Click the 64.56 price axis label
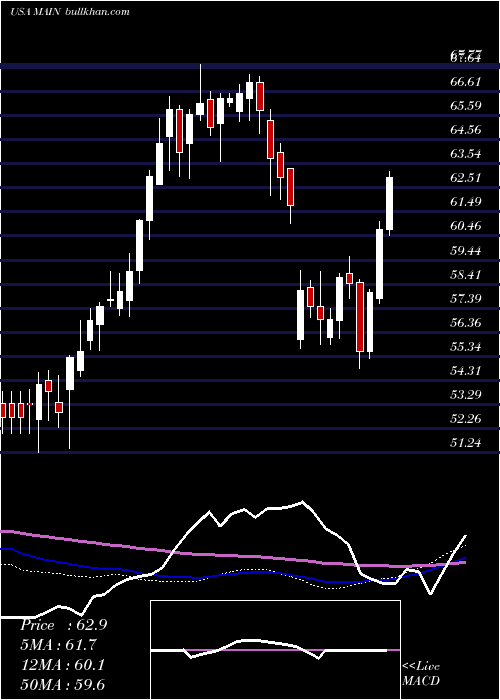Viewport: 500px width, 700px height. tap(466, 130)
